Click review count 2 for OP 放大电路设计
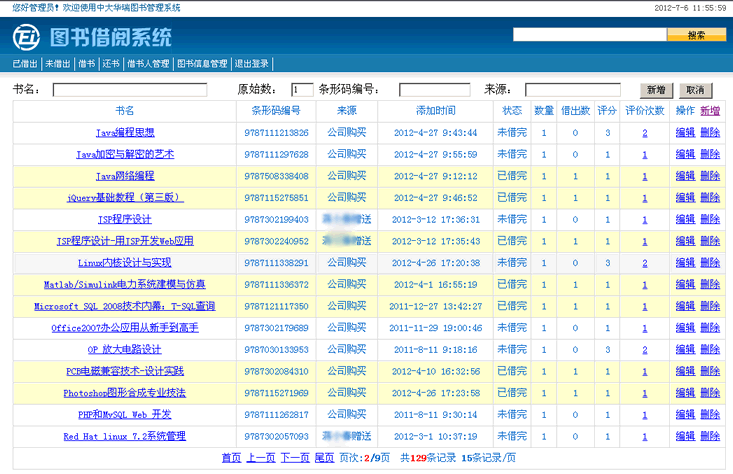Screen dimensions: 733x474 645,349
